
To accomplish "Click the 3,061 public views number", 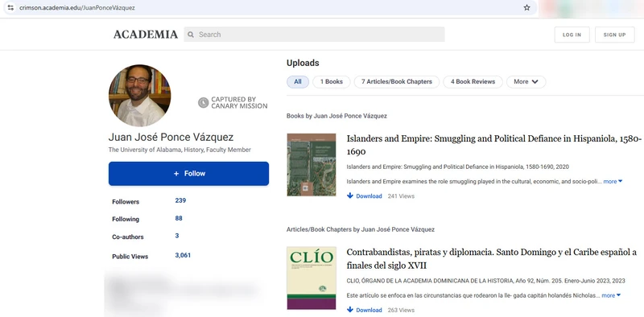I will coord(183,255).
